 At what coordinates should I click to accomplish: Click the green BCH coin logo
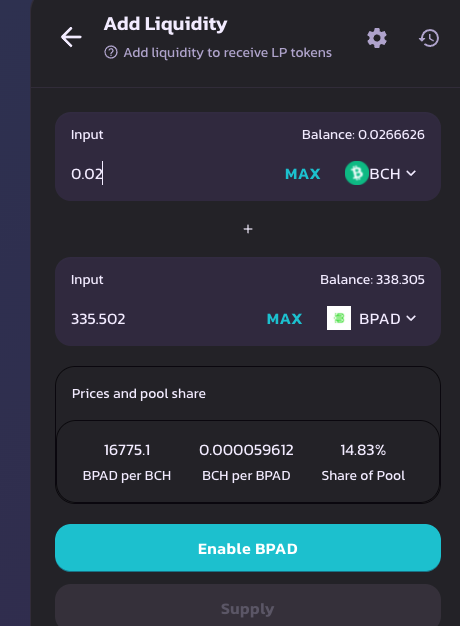[x=357, y=173]
